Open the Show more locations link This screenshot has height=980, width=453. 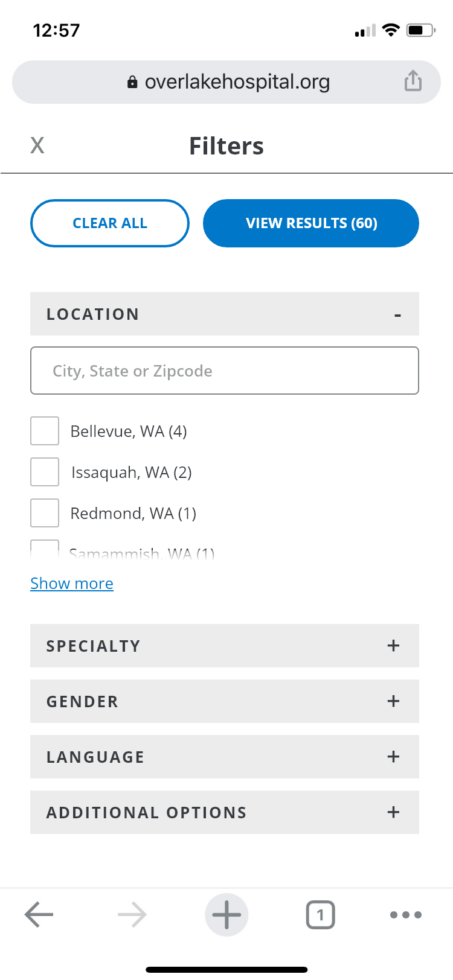72,584
